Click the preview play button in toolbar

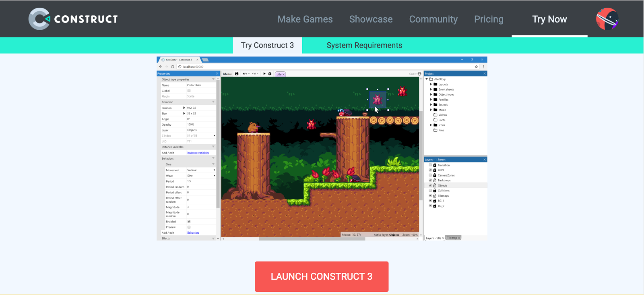[x=264, y=74]
